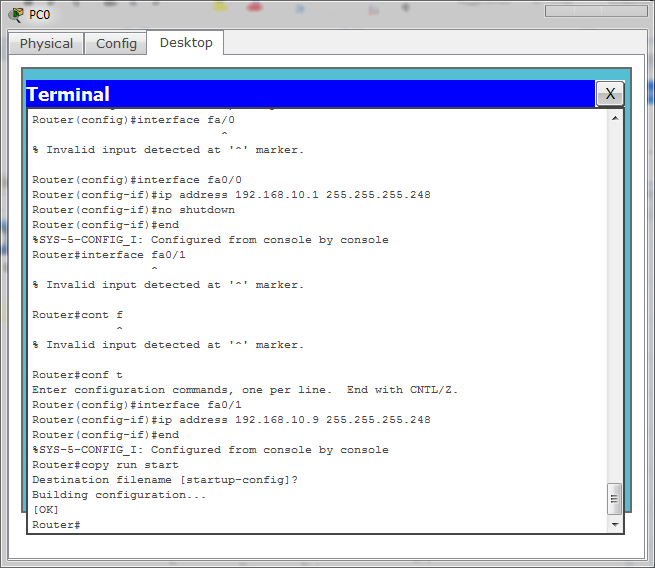
Task: Click the terminal scrollbar down arrow
Action: click(x=615, y=525)
